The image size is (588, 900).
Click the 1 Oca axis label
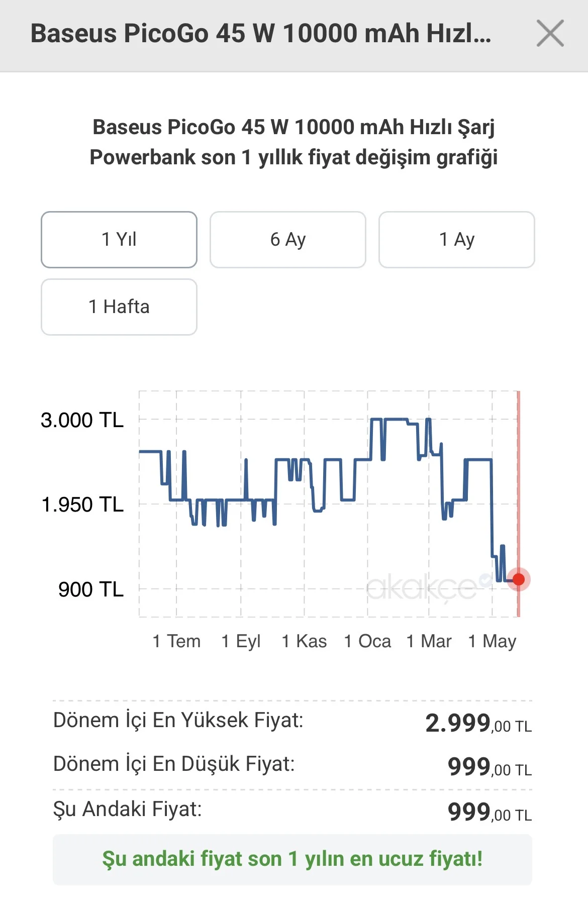(x=367, y=641)
